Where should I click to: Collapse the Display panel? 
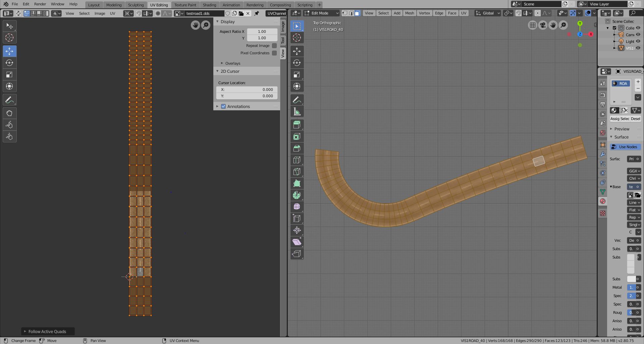(228, 21)
